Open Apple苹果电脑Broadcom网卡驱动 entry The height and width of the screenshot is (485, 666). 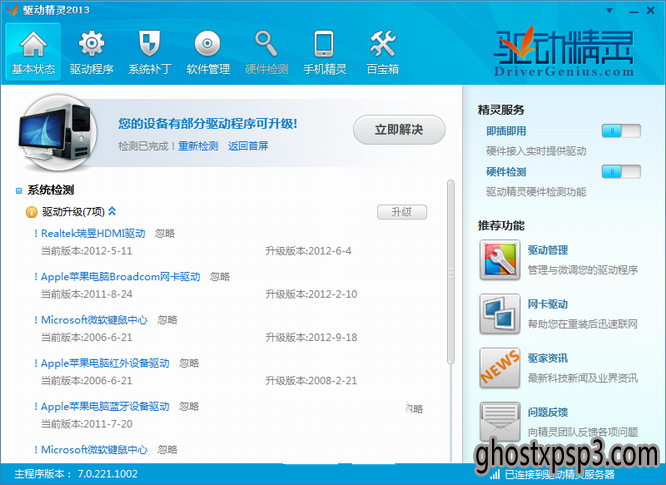(x=121, y=276)
